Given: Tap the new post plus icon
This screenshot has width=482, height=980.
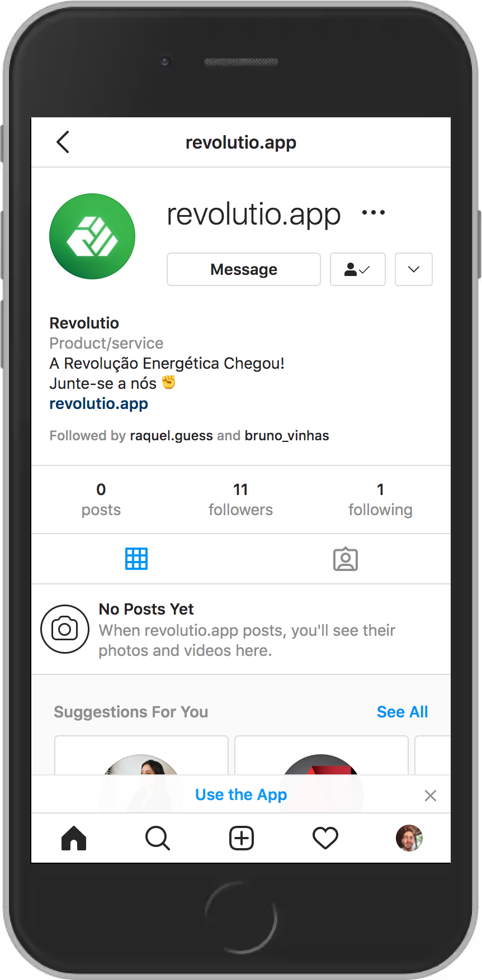Looking at the screenshot, I should pos(242,838).
